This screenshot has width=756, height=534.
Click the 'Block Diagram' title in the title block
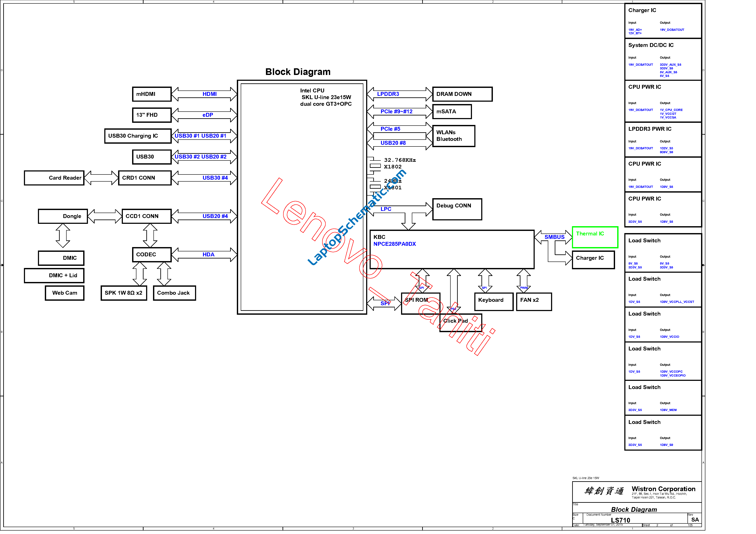point(634,509)
